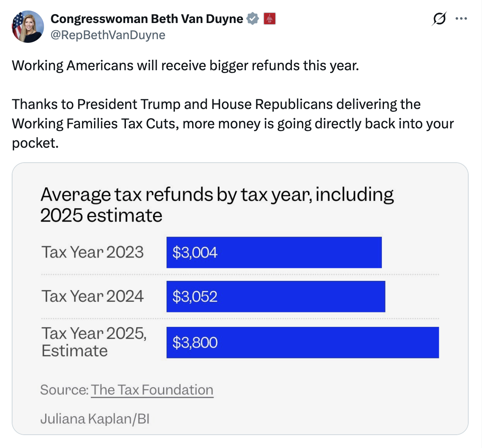Click the 'Tax Year 2025, Estimate' label

click(x=94, y=342)
